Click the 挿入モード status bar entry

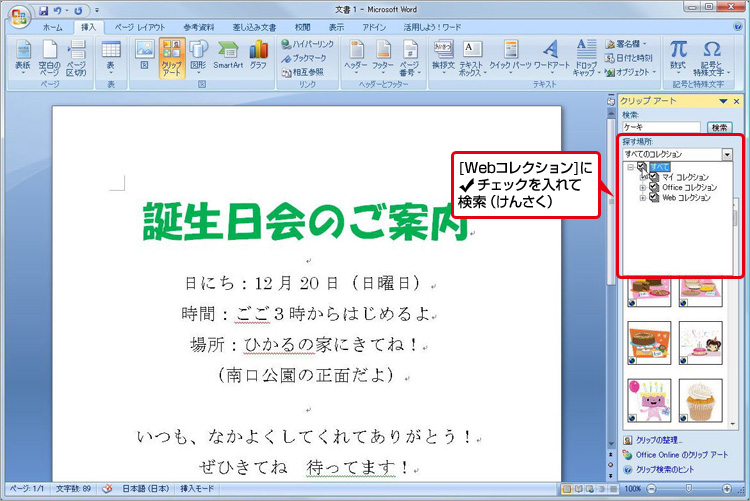197,489
